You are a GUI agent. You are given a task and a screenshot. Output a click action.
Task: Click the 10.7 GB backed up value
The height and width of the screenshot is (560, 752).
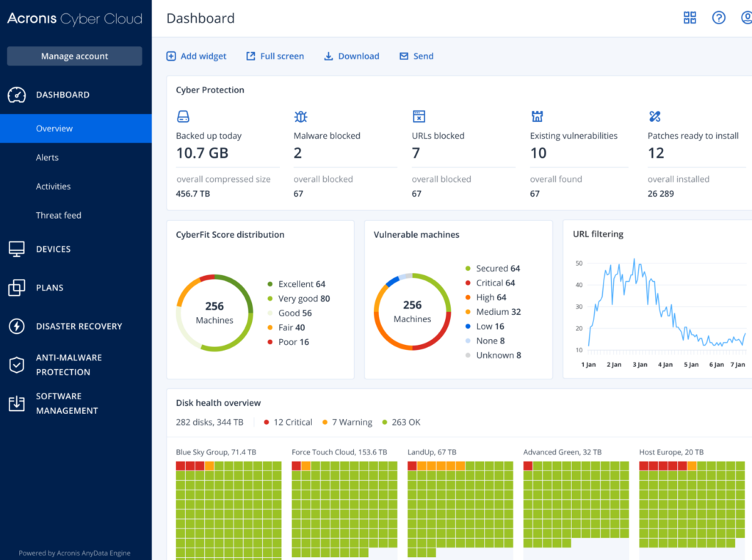click(x=203, y=153)
